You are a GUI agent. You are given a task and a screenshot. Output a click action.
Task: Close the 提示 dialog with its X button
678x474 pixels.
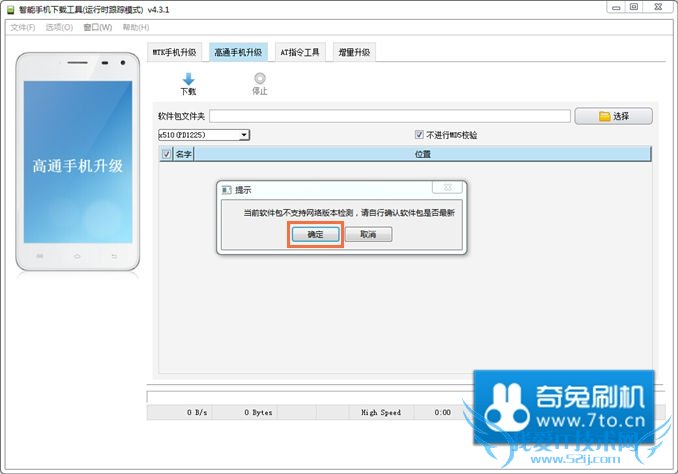click(448, 188)
